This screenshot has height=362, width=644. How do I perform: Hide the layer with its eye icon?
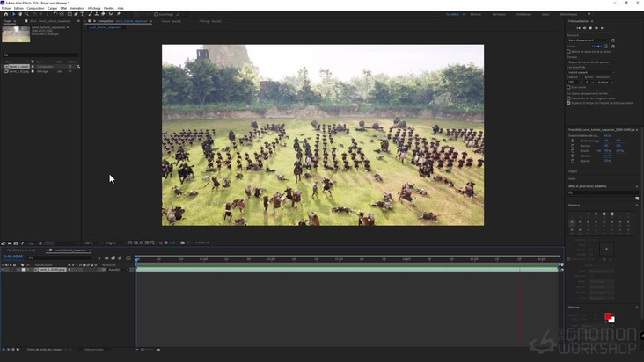coord(4,270)
